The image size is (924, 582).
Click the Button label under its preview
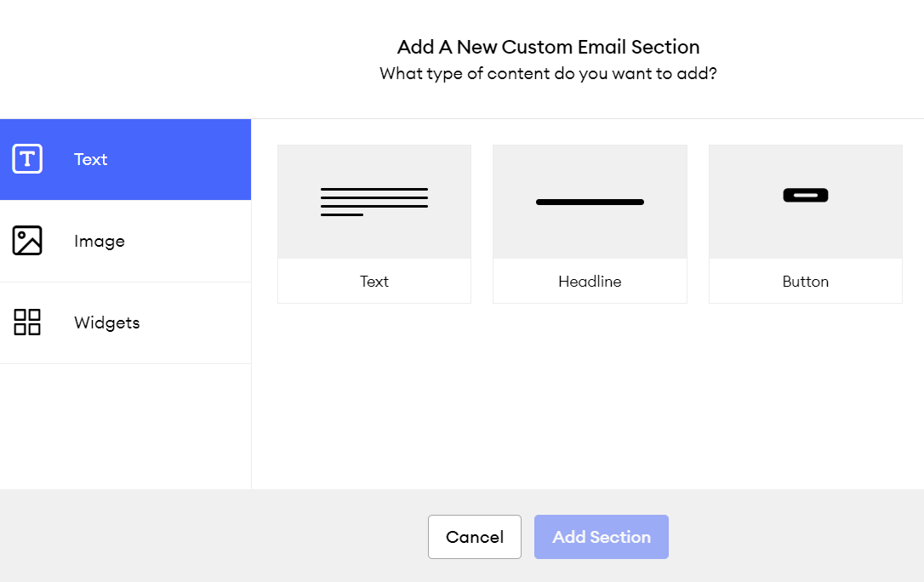point(805,281)
